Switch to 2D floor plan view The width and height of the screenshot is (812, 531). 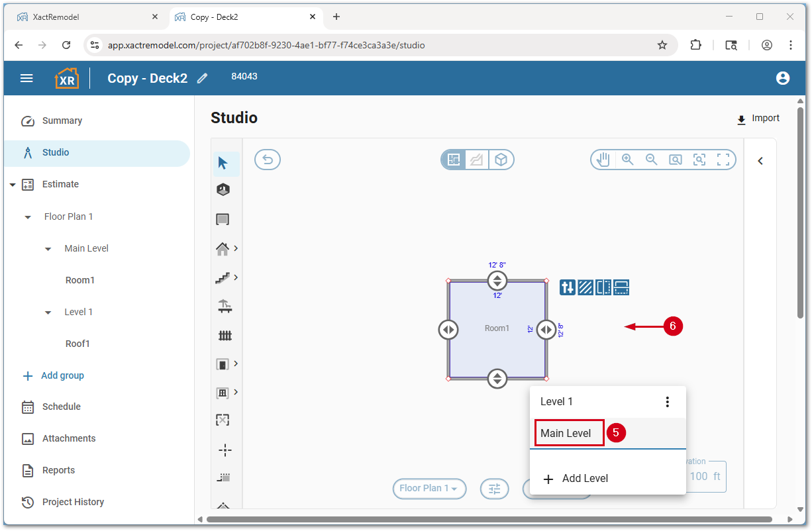[x=454, y=160]
